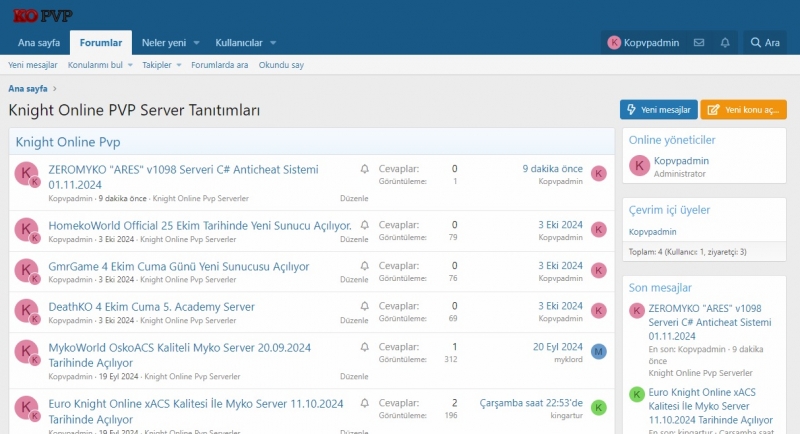Open the GmrGame 4 Ekim thread
The image size is (800, 434).
click(x=179, y=266)
